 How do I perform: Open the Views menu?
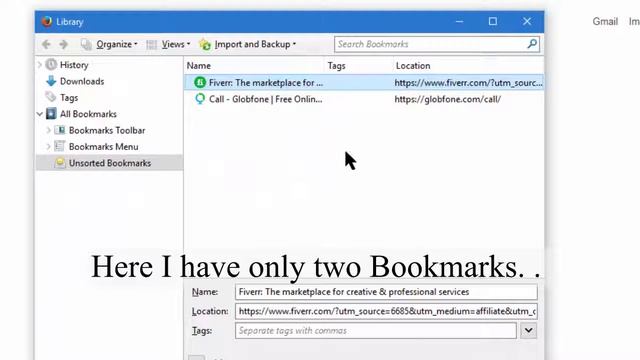click(x=176, y=44)
